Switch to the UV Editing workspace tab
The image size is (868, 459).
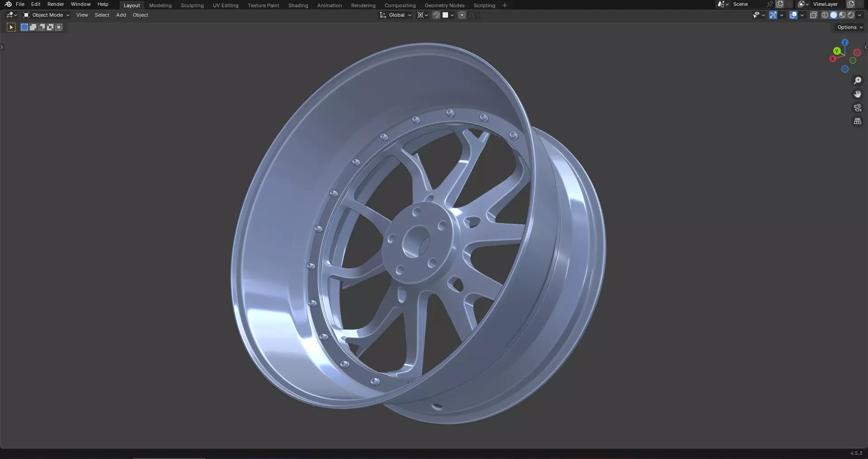(226, 5)
